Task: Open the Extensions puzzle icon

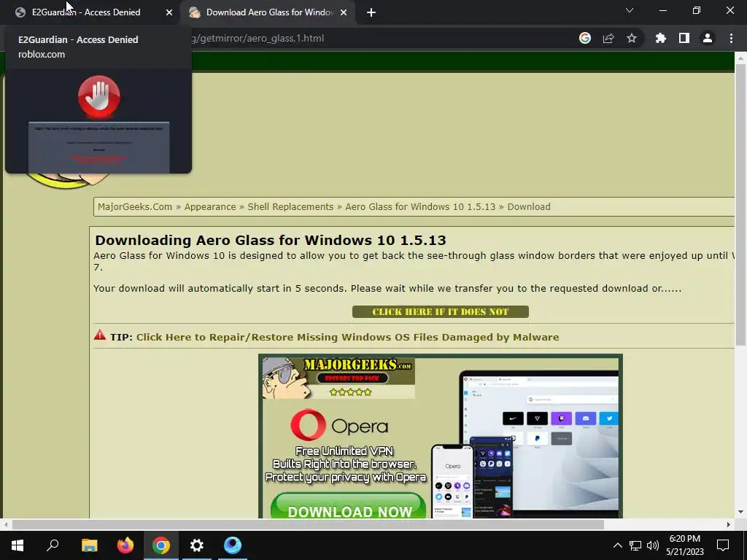Action: point(661,38)
